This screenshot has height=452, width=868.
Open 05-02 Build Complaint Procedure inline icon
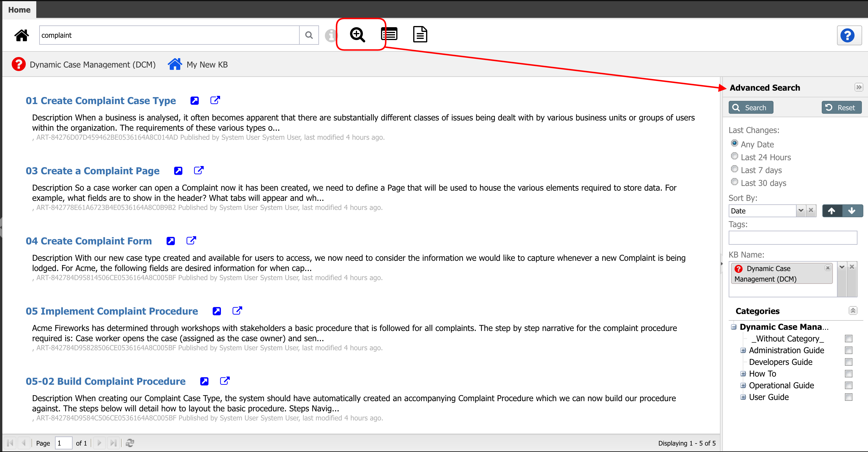coord(205,381)
